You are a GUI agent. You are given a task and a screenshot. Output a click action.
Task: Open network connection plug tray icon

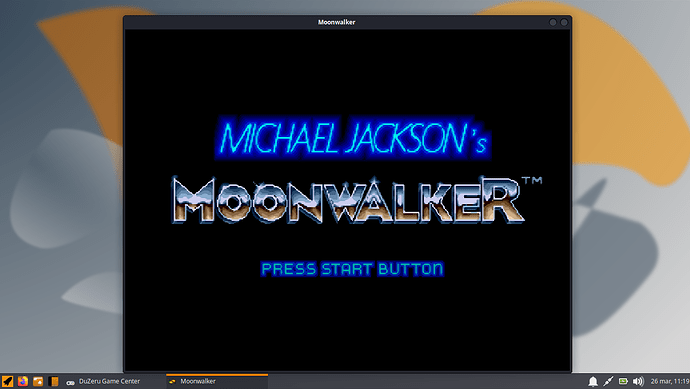pyautogui.click(x=608, y=382)
